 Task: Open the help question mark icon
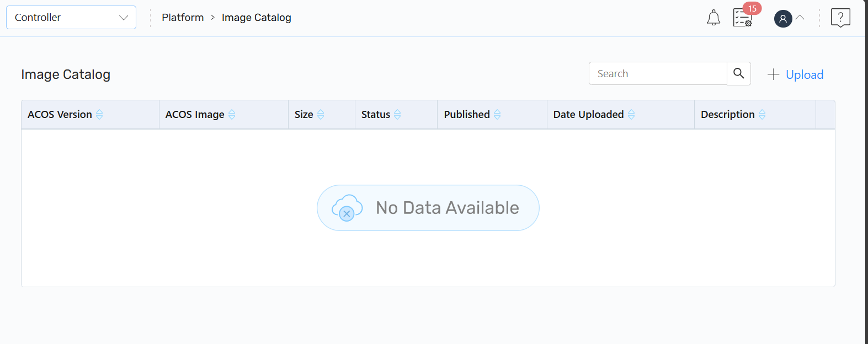tap(840, 18)
